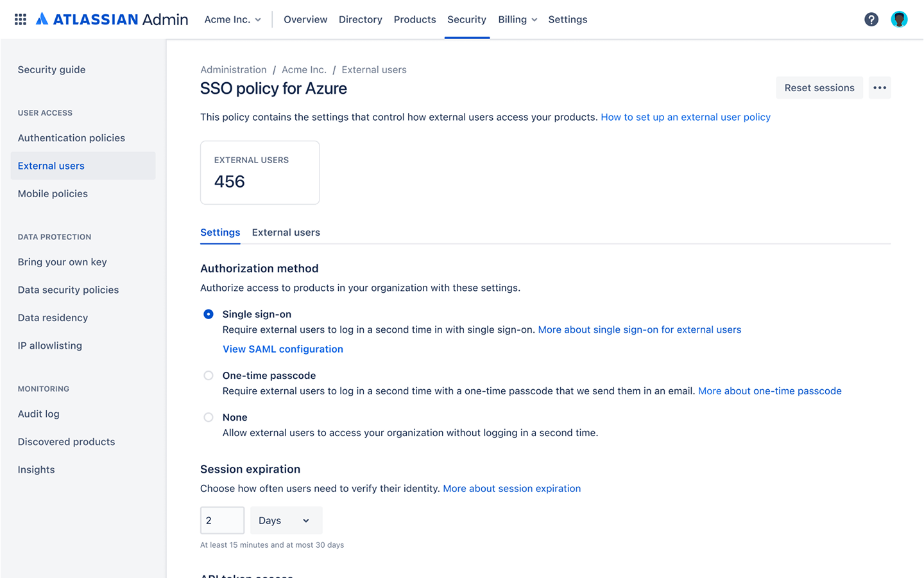
Task: Expand the Billing dropdown menu
Action: click(x=517, y=19)
